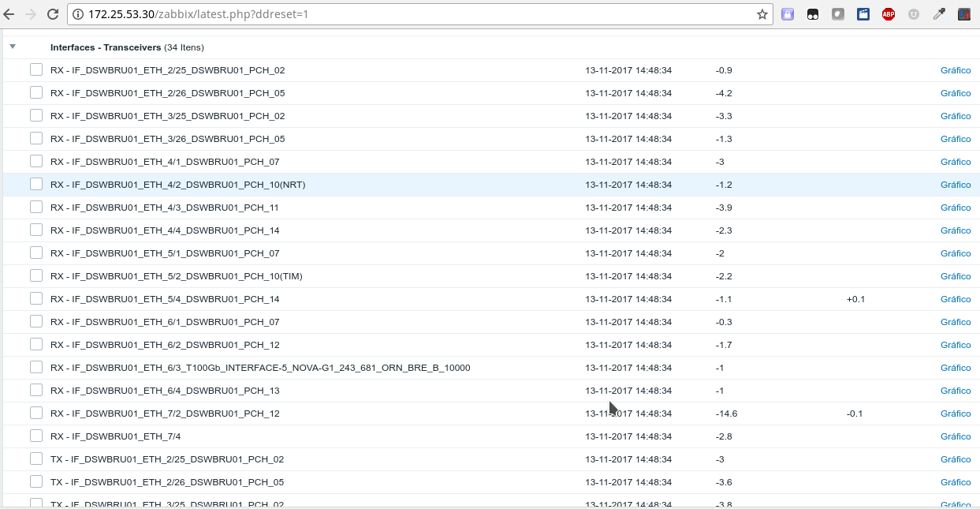Click the -0.9 last value
Image resolution: width=980 pixels, height=509 pixels.
point(724,70)
